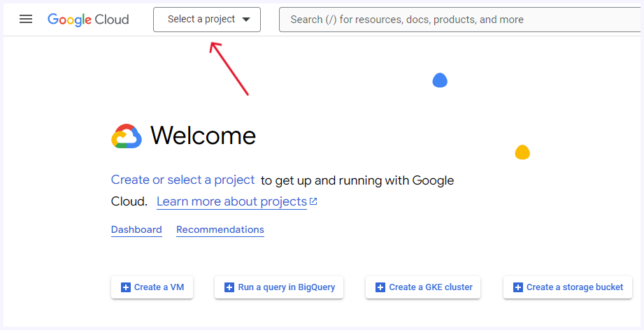Click the Google Cloud logo
This screenshot has height=330, width=644.
(x=88, y=20)
